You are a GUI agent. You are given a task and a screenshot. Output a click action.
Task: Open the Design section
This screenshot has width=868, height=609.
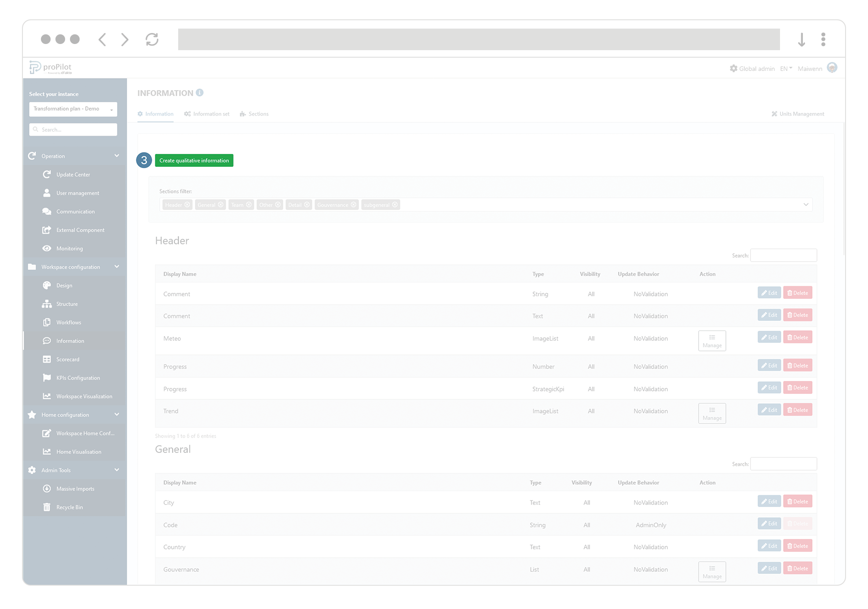pyautogui.click(x=64, y=285)
